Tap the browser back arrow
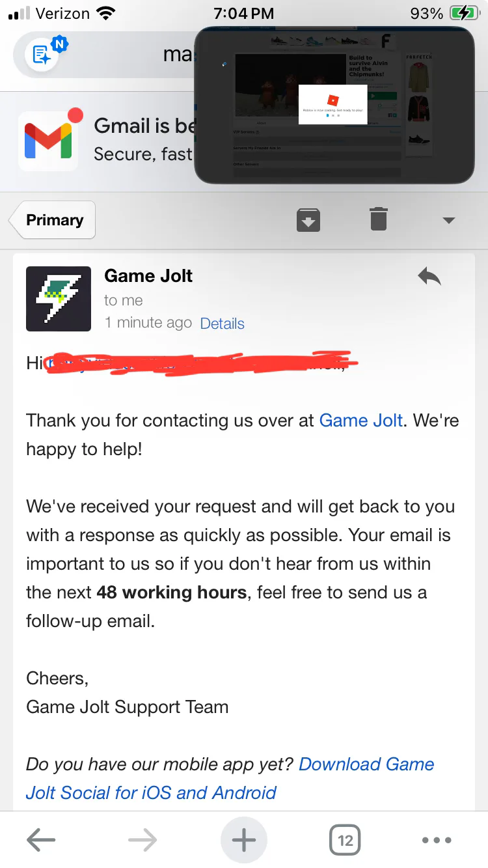Screen dimensions: 488x868 41,840
